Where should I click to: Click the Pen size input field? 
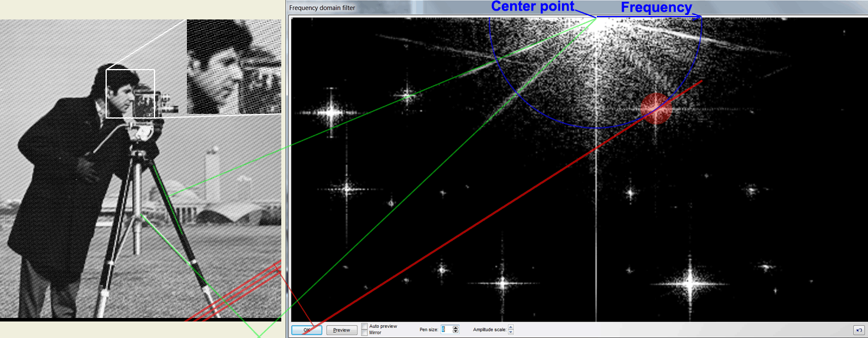point(446,330)
